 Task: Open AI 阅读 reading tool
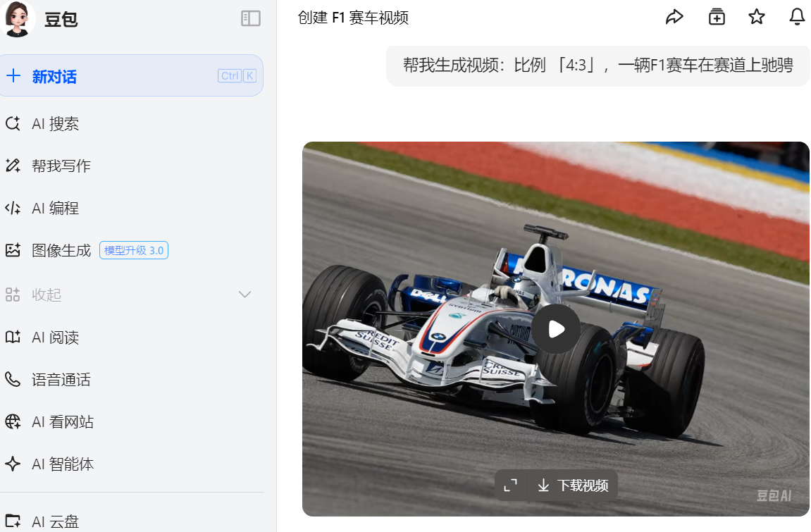tap(55, 338)
